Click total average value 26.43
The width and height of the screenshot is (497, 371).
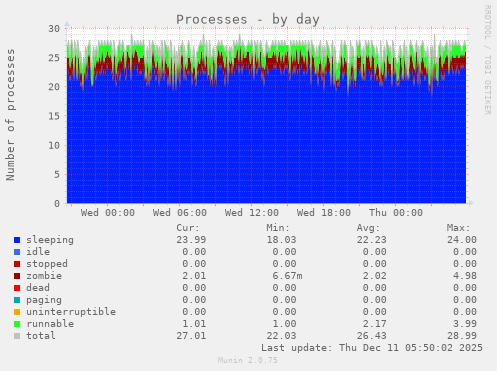[x=372, y=336]
